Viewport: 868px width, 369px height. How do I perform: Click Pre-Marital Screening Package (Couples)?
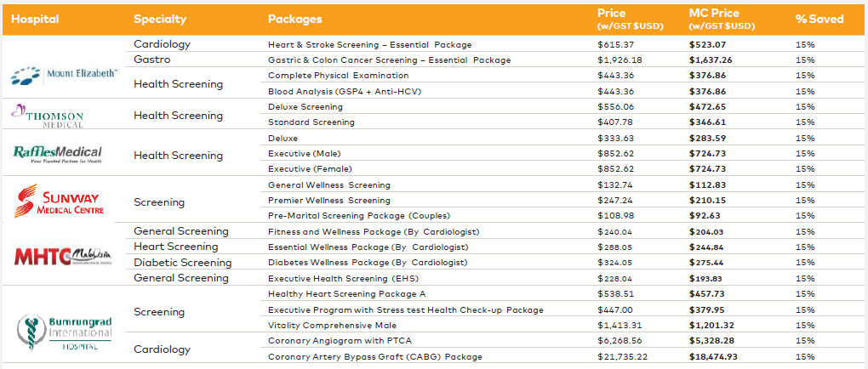pyautogui.click(x=359, y=216)
